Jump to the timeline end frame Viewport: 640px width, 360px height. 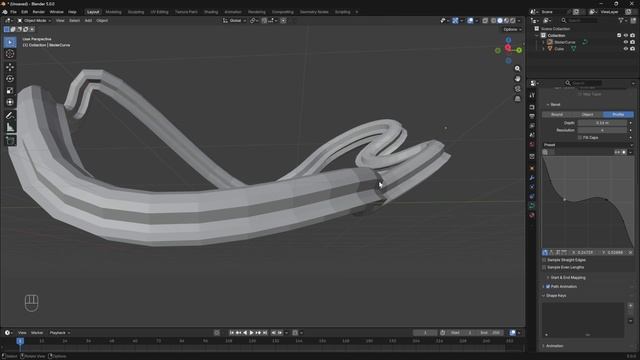(265, 333)
